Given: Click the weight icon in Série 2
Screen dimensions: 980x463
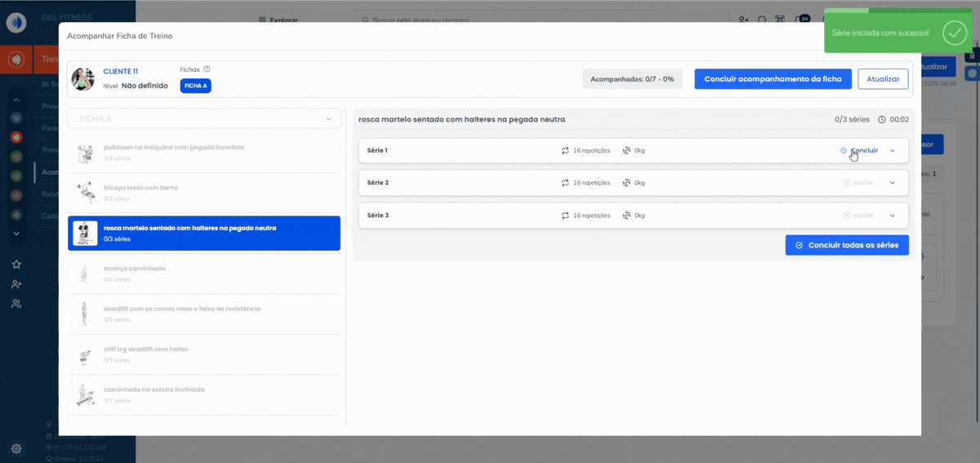Looking at the screenshot, I should point(626,183).
